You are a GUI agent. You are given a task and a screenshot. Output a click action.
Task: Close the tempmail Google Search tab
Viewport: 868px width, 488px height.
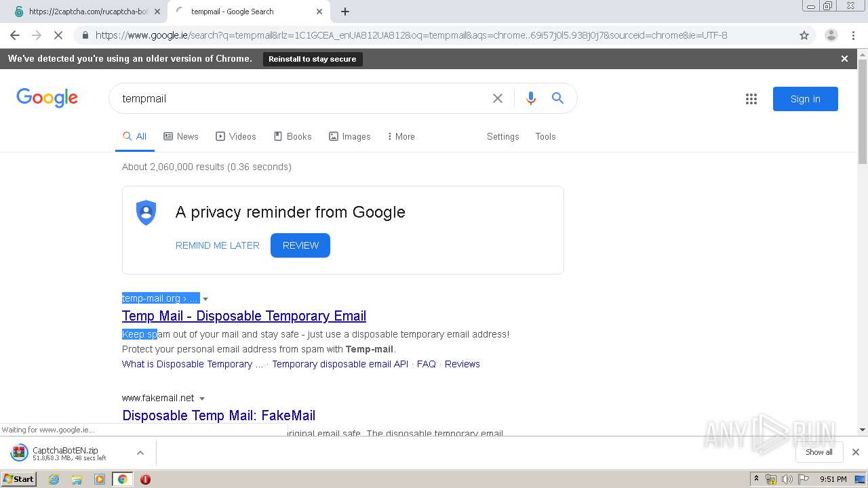[319, 12]
